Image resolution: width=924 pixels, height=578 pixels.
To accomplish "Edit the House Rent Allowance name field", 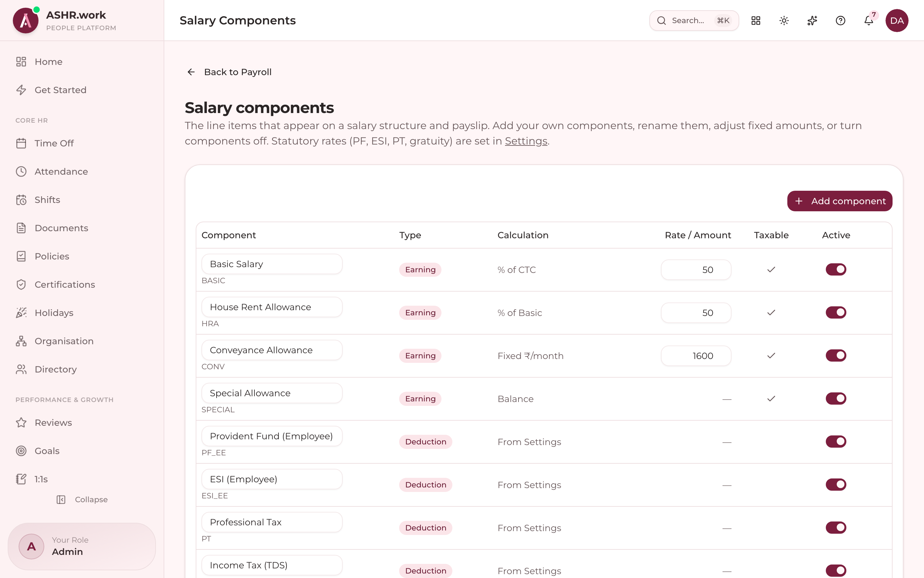I will pos(272,307).
